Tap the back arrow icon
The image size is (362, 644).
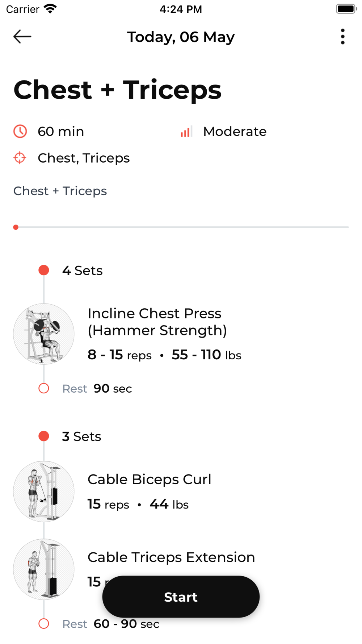pyautogui.click(x=22, y=37)
